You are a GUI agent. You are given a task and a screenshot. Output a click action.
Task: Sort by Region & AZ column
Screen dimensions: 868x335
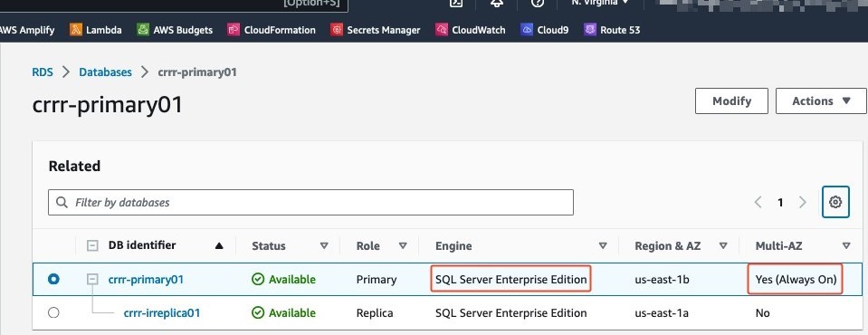pyautogui.click(x=723, y=246)
